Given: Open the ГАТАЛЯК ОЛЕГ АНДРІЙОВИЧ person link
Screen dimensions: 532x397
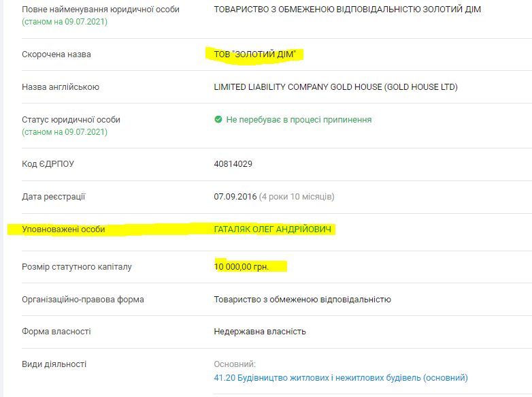Looking at the screenshot, I should click(x=272, y=229).
